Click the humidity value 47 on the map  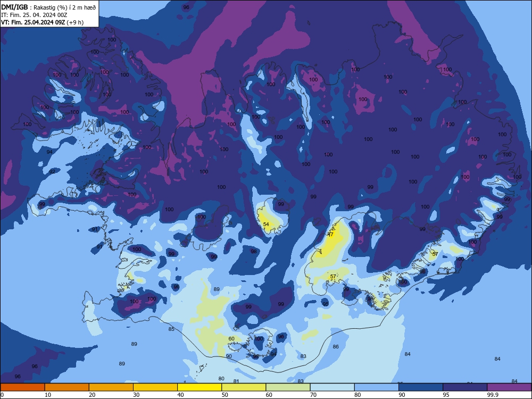pyautogui.click(x=331, y=235)
